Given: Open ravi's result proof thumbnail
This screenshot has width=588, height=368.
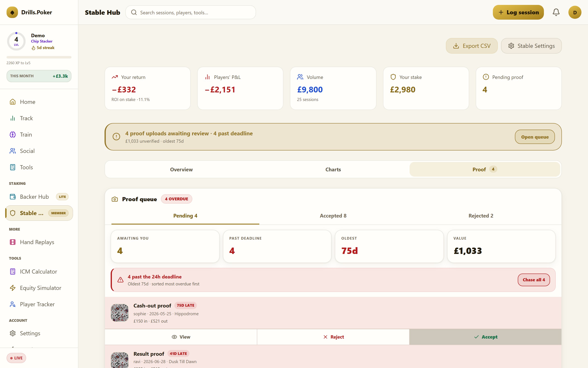Looking at the screenshot, I should click(120, 360).
